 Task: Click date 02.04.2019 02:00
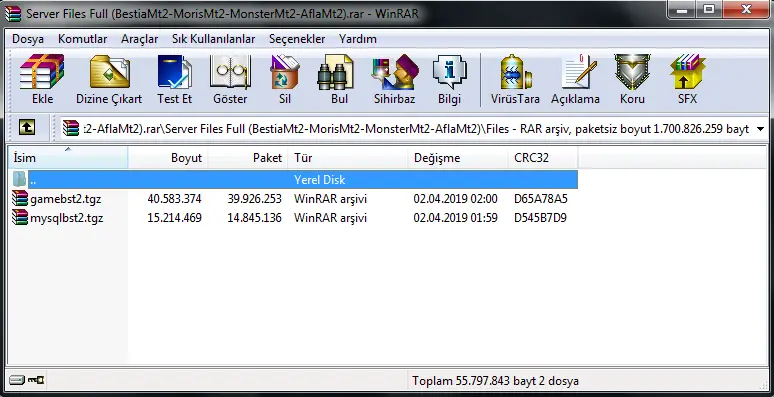(x=455, y=198)
